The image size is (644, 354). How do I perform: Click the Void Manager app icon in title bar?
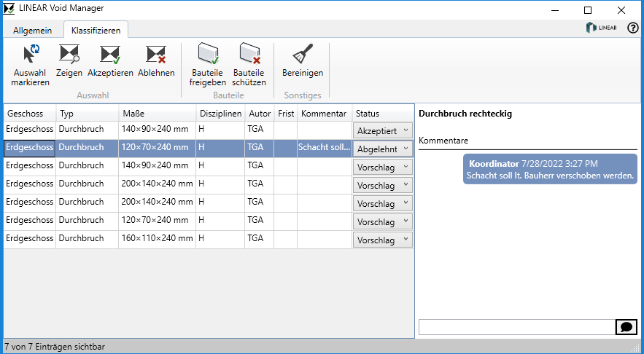point(9,8)
